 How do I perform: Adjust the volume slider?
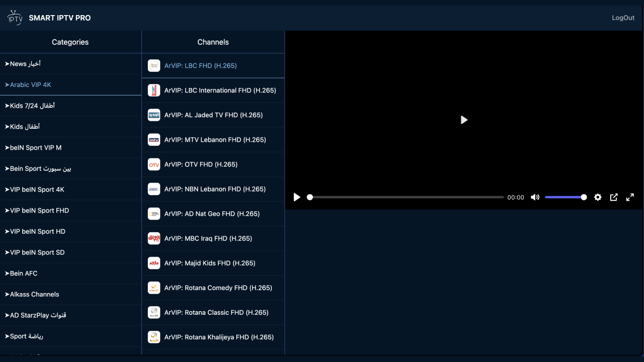click(x=566, y=197)
